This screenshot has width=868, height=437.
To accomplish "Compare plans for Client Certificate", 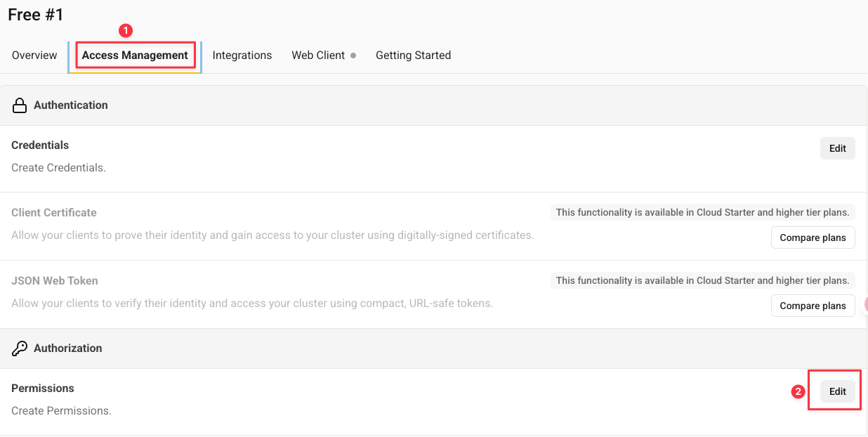I will point(813,237).
